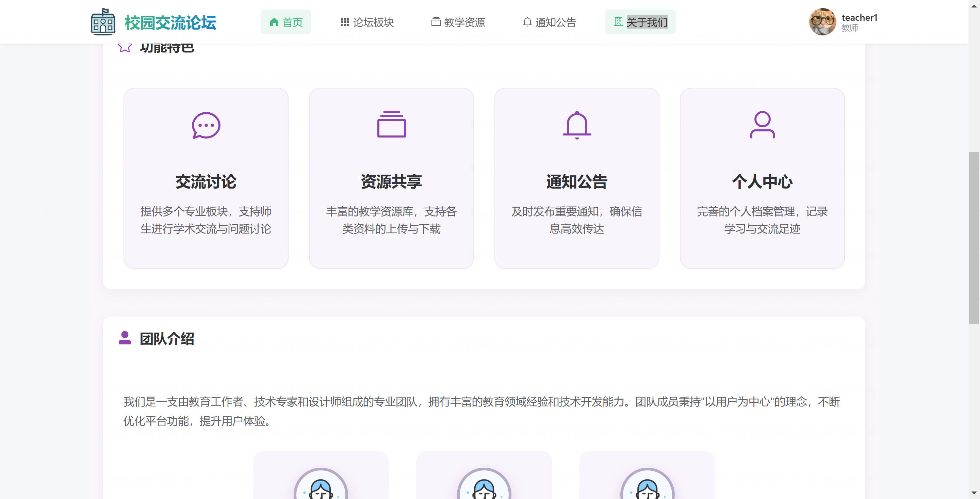Click the teacher1 username

click(x=860, y=17)
